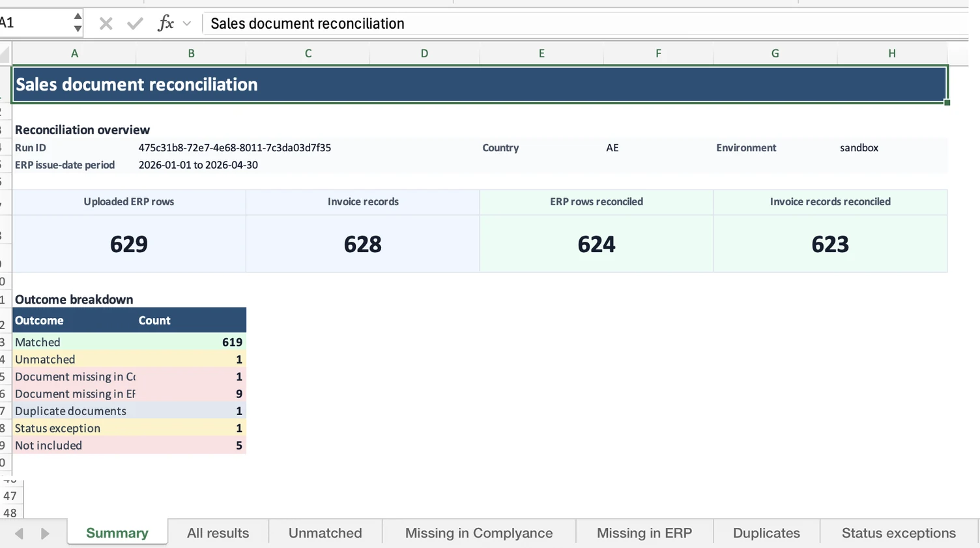
Task: Select the Uploaded ERP rows value 629
Action: [x=129, y=244]
